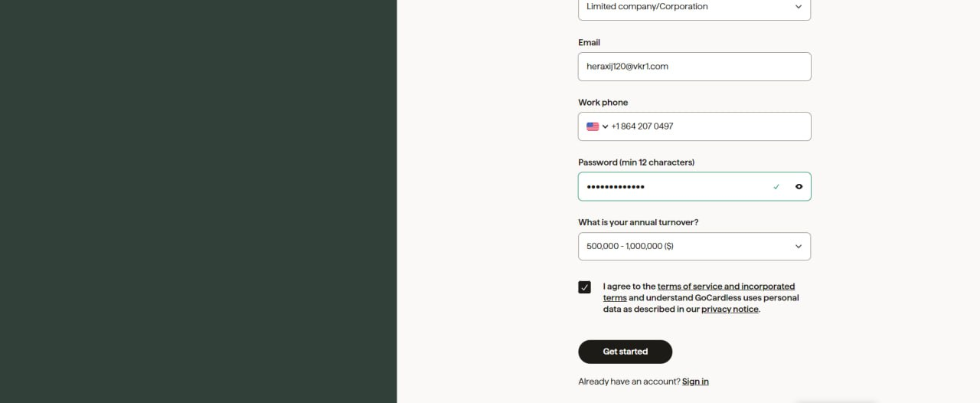980x403 pixels.
Task: Uncheck the terms agreement checkbox
Action: pos(585,287)
